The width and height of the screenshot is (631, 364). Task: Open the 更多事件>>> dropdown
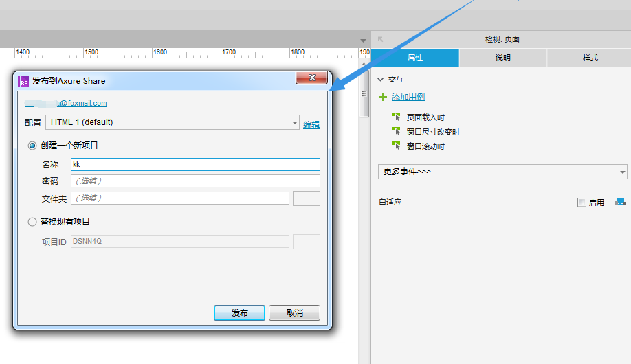502,172
